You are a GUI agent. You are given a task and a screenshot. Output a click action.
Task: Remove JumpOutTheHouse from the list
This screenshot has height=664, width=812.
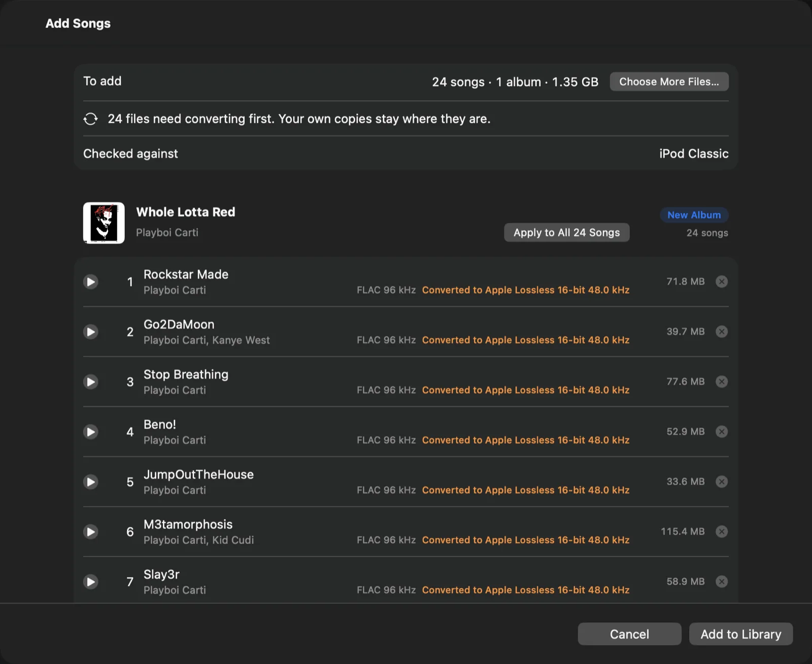(x=722, y=481)
